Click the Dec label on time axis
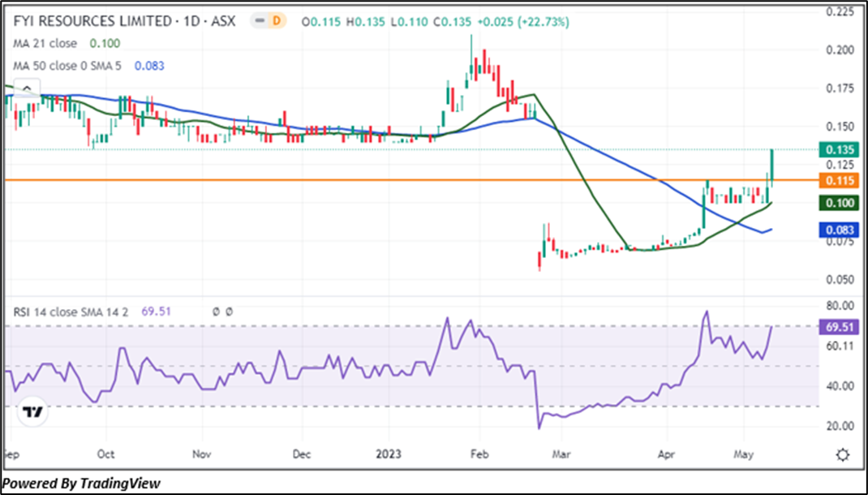Viewport: 868px width, 495px height. click(302, 454)
